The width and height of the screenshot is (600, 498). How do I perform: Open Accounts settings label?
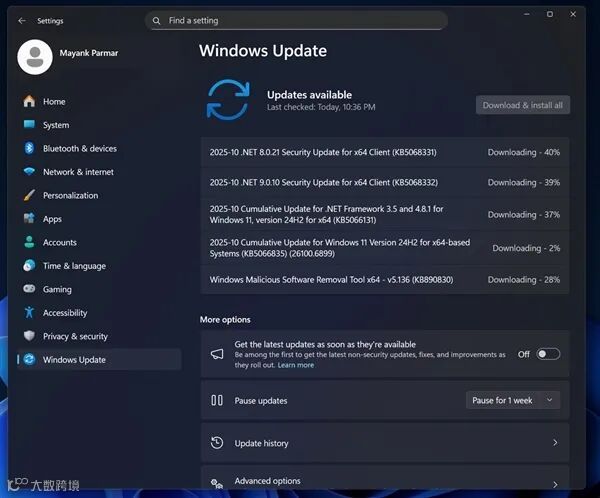tap(60, 242)
